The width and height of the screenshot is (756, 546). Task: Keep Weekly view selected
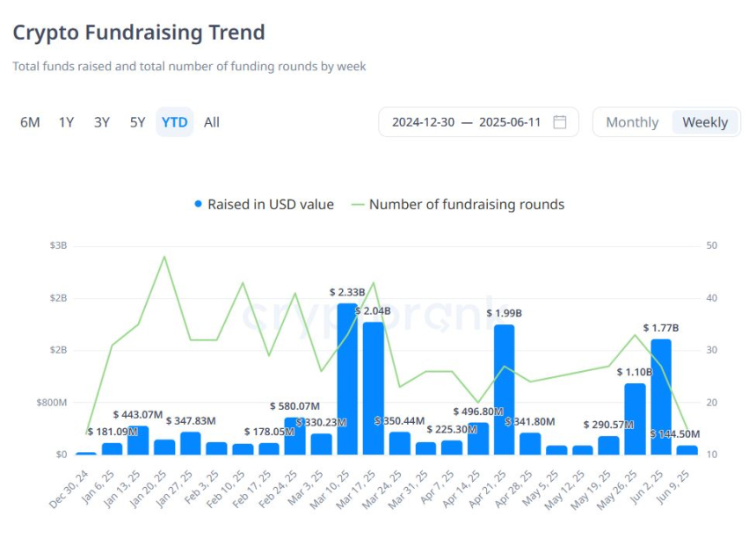[x=705, y=121]
